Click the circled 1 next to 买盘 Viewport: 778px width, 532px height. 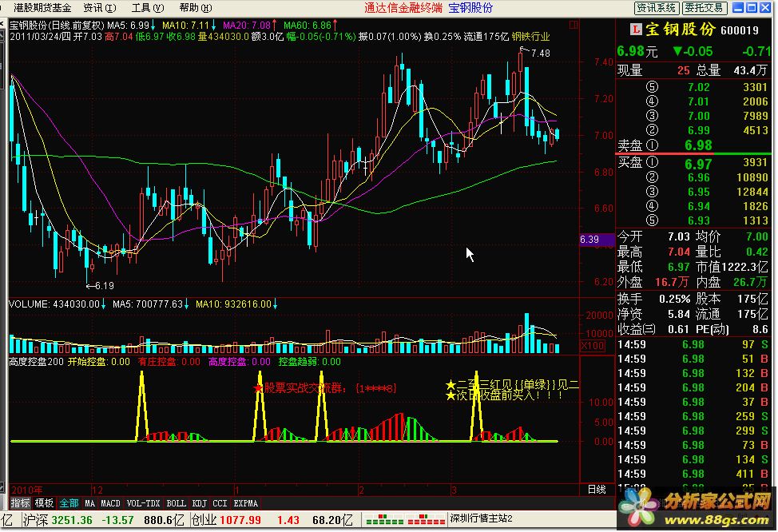point(652,162)
